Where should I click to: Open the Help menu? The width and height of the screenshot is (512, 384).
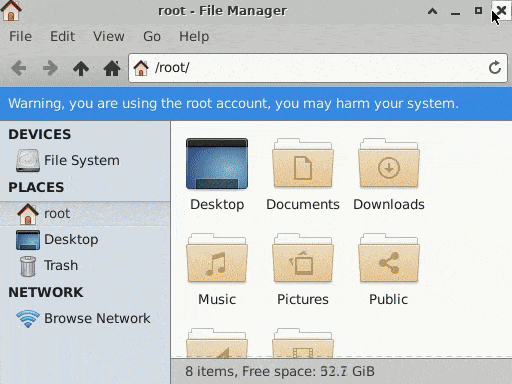[x=194, y=36]
